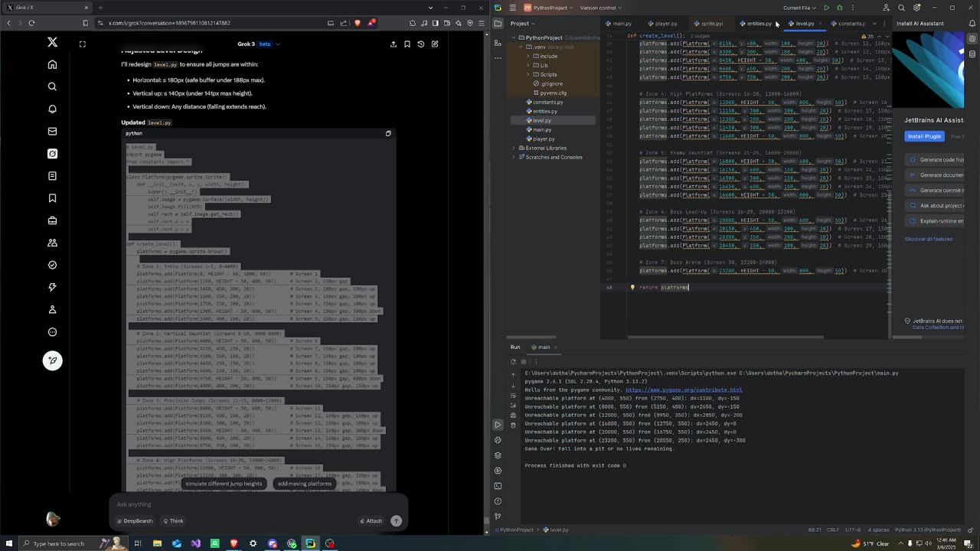
Task: Open Communities in X sidebar
Action: pos(52,243)
